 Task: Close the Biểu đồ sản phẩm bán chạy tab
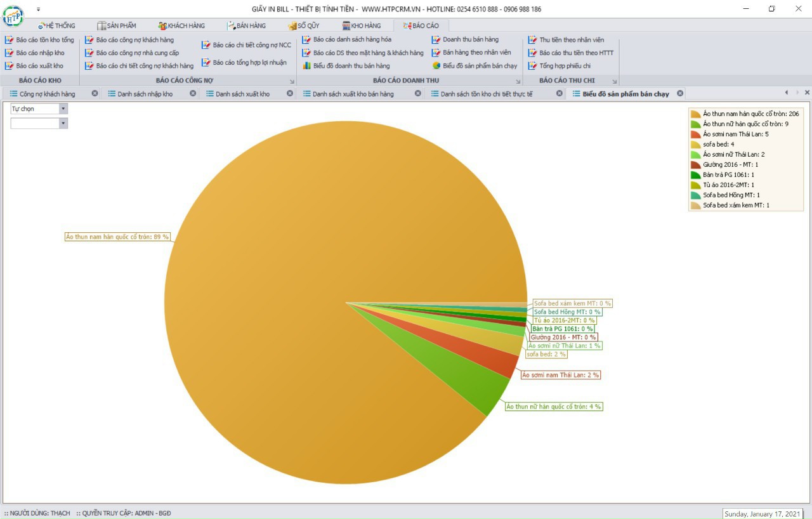click(680, 93)
